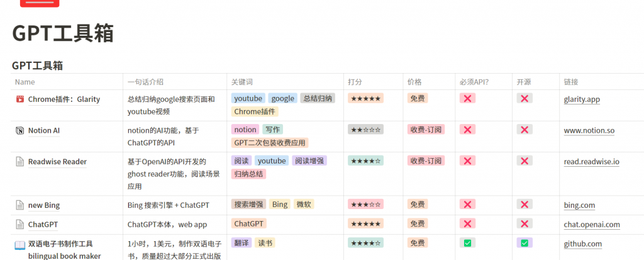Toggle 必须API cross for ChatGPT row
644x260 pixels.
click(467, 223)
